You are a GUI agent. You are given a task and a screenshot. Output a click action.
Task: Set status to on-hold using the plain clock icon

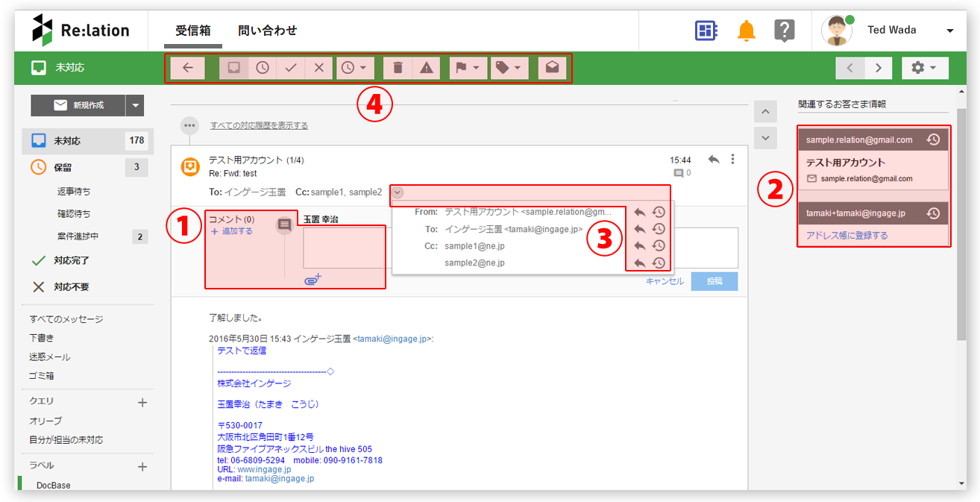(263, 67)
